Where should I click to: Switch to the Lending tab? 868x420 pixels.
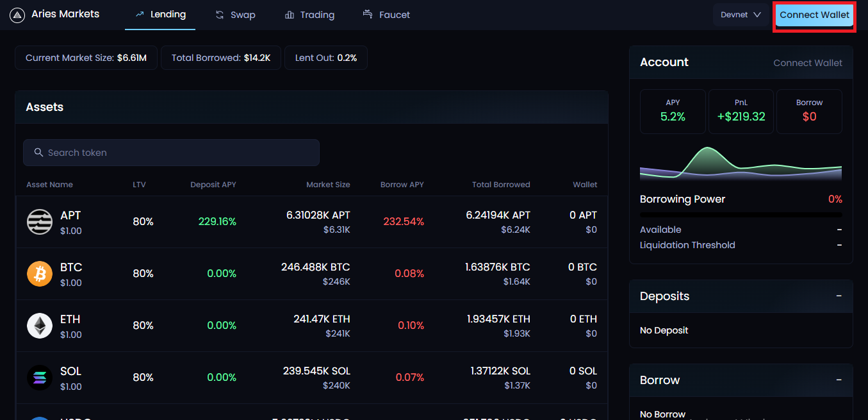click(x=160, y=14)
